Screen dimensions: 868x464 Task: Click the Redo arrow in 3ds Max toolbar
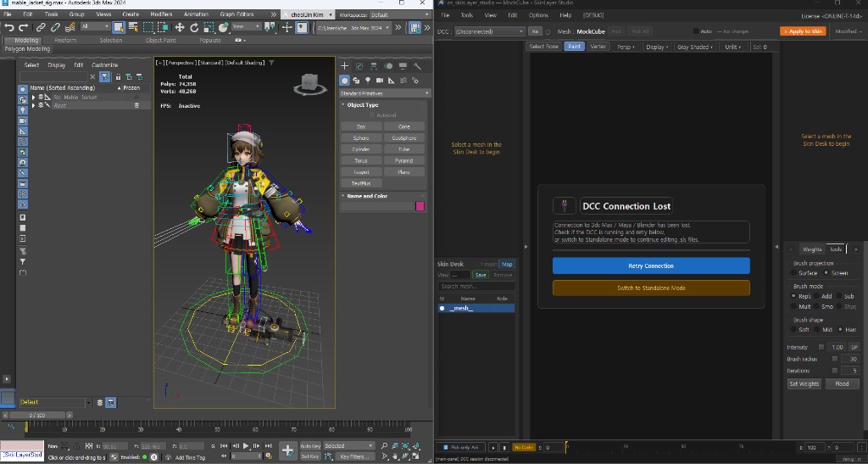(23, 27)
